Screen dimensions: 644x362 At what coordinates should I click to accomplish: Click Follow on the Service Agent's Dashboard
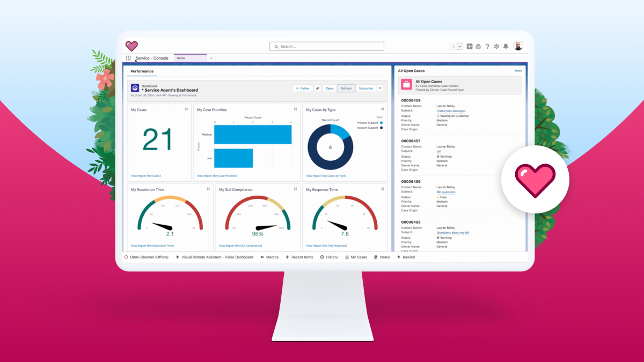pos(302,88)
